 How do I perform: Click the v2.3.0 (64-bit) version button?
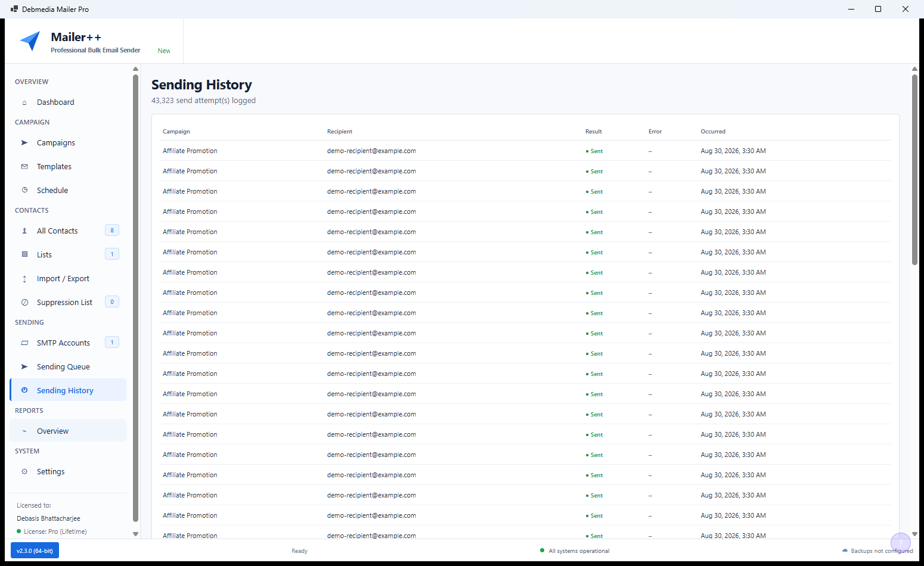(35, 551)
